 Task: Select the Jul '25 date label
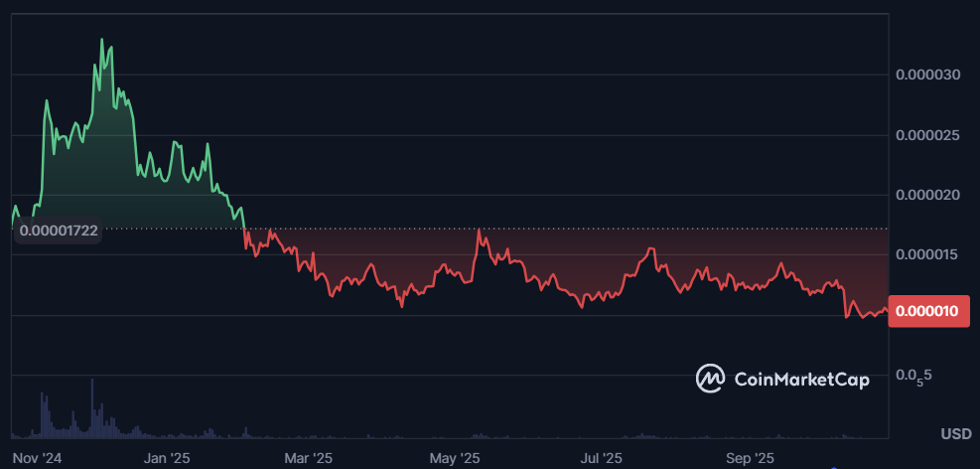click(601, 458)
